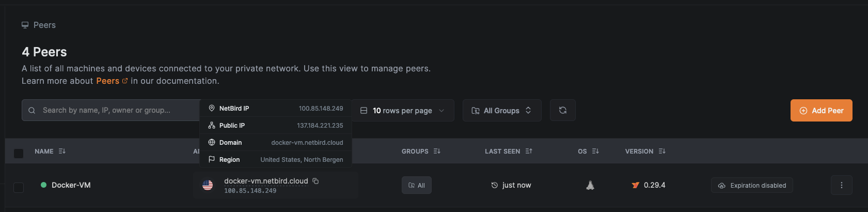Click the Docker-VM online status dot
The image size is (868, 212).
[43, 185]
